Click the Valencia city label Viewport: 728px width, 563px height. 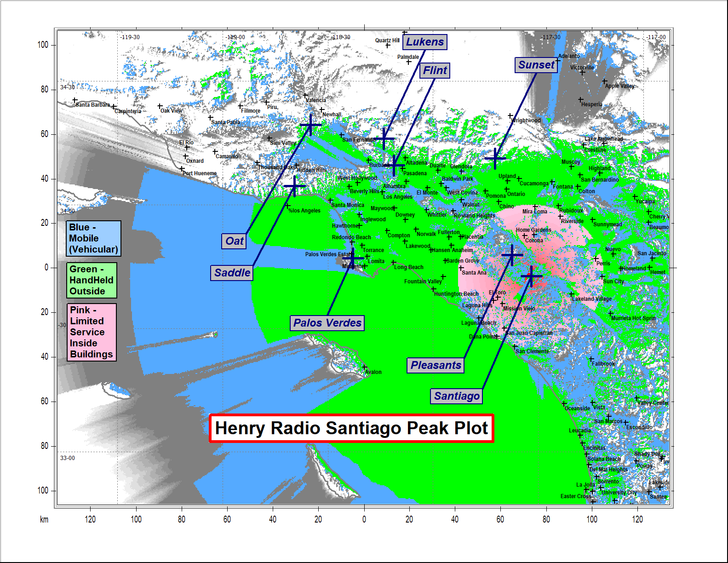coord(316,100)
